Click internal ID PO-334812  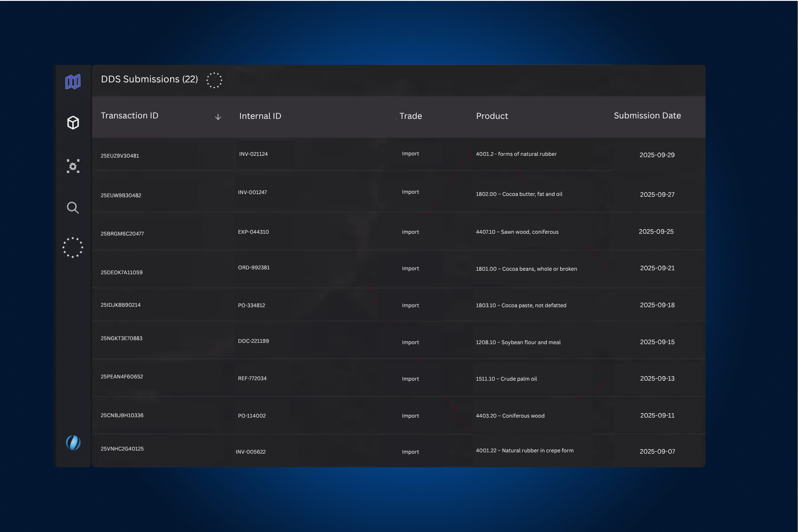pos(252,305)
